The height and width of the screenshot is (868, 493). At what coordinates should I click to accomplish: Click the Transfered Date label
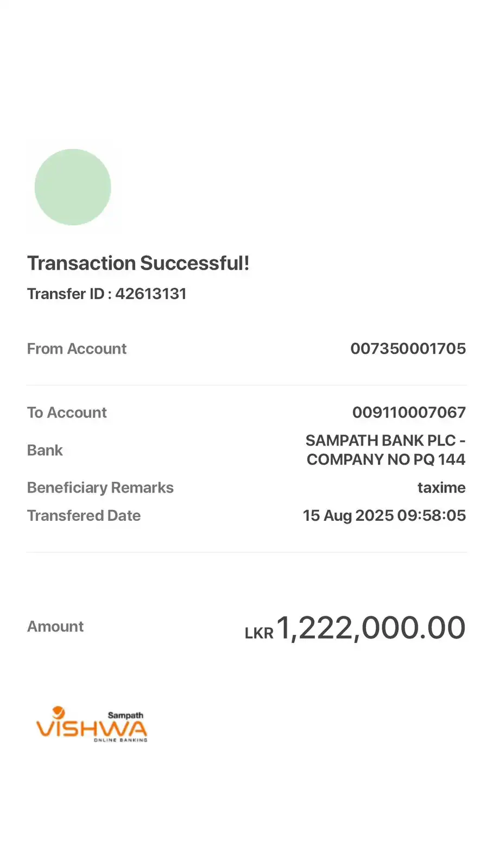pos(84,515)
